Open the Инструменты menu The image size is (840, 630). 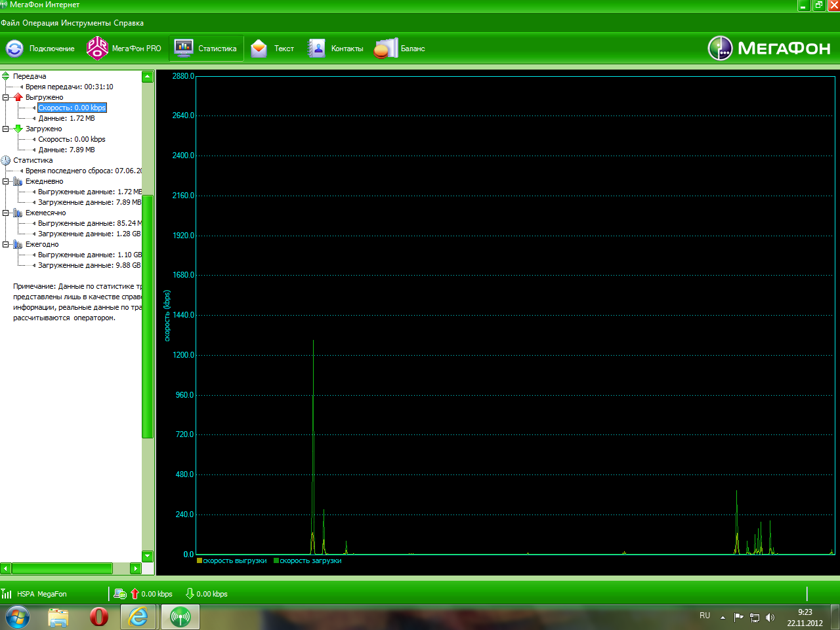[x=86, y=23]
